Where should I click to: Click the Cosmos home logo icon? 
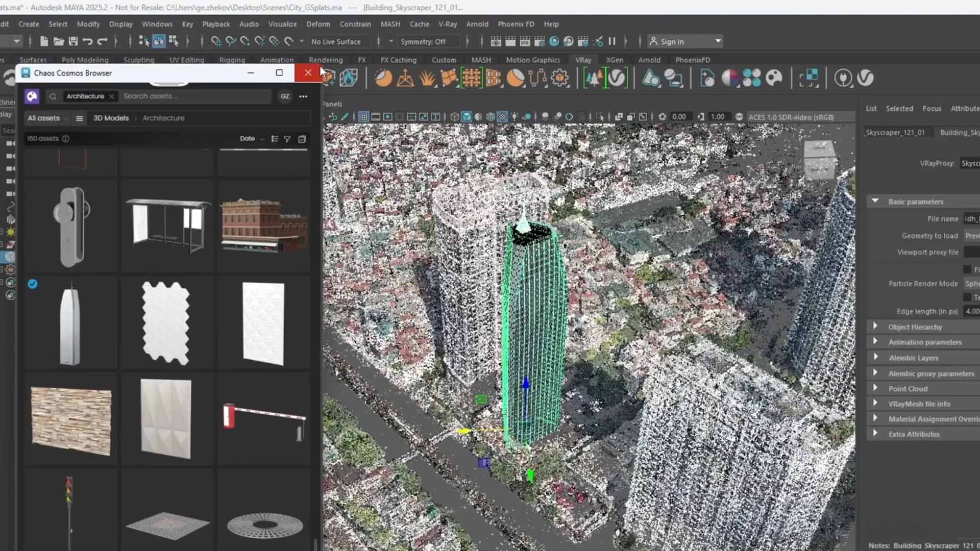click(32, 96)
